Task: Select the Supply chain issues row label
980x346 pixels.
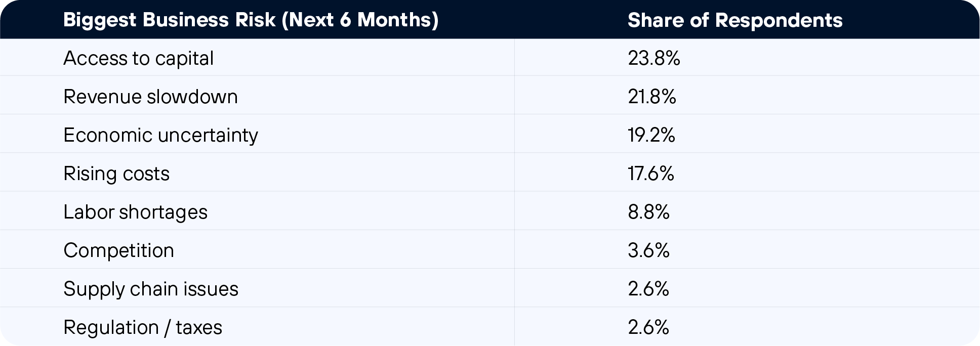Action: click(x=150, y=289)
